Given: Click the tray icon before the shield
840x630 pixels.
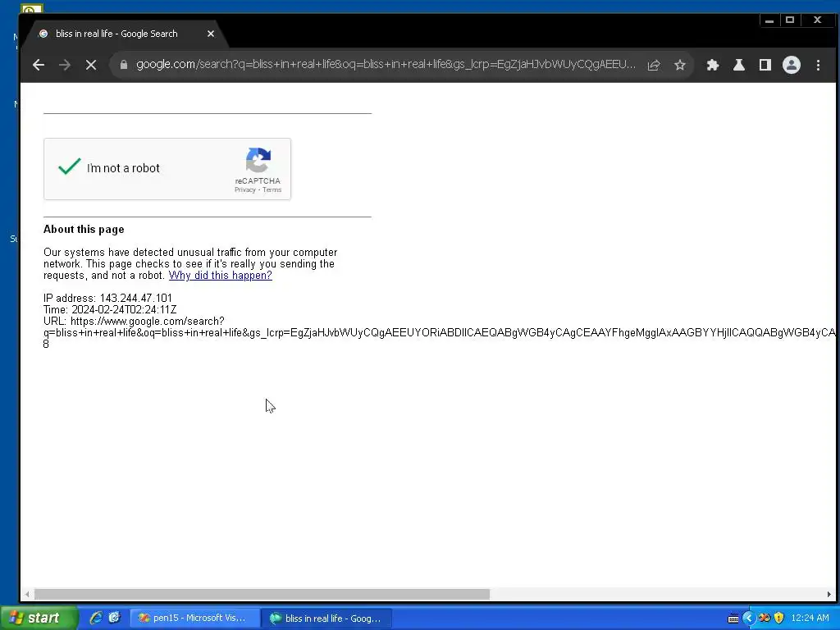Looking at the screenshot, I should (765, 619).
